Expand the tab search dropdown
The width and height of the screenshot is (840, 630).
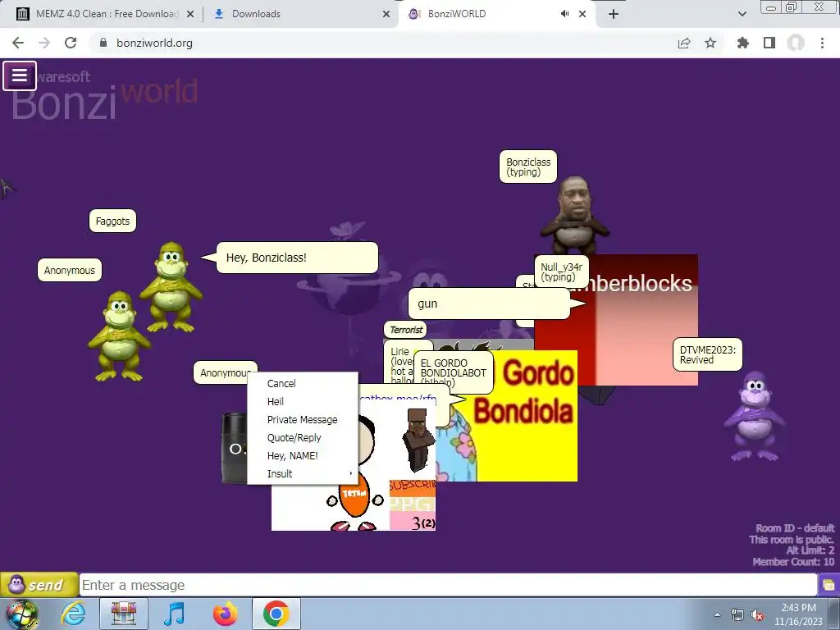[742, 14]
